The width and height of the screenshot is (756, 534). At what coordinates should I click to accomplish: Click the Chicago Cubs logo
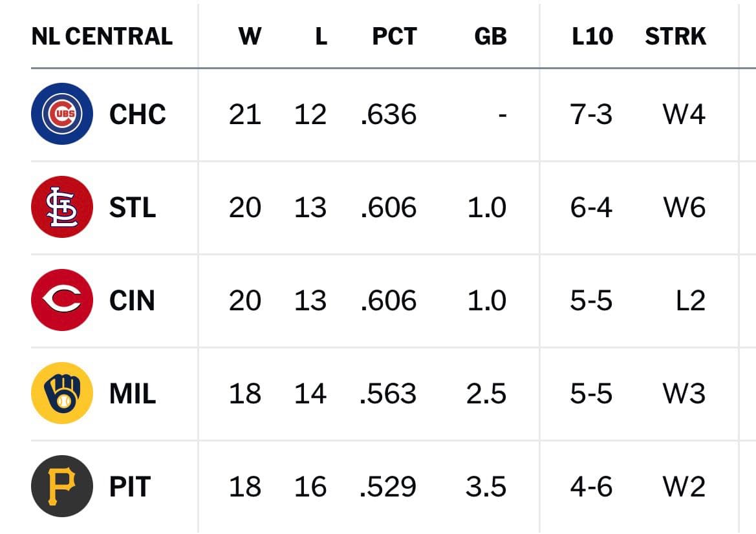coord(62,114)
